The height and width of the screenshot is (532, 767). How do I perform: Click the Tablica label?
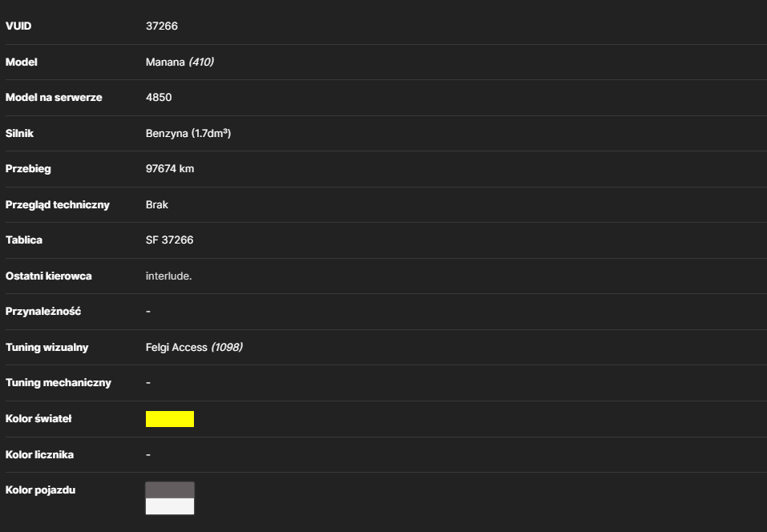pos(24,240)
